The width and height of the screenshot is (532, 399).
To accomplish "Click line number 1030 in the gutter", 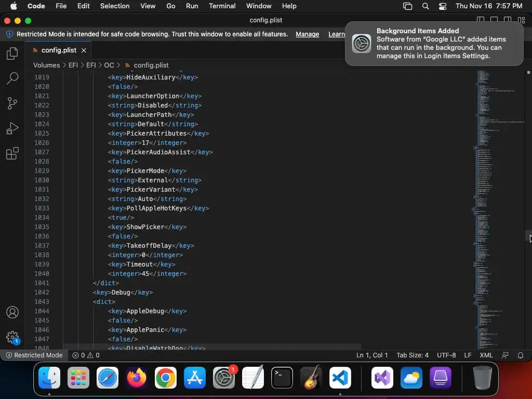I will 42,180.
